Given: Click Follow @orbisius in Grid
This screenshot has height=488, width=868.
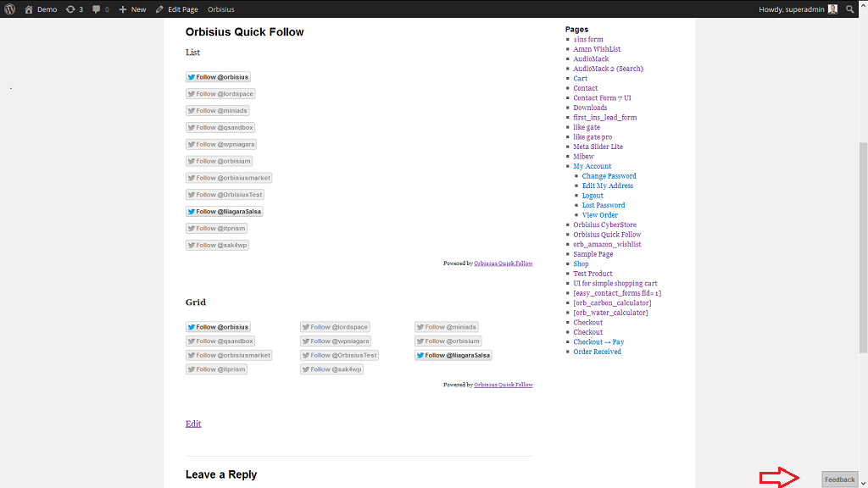Looking at the screenshot, I should (x=218, y=327).
